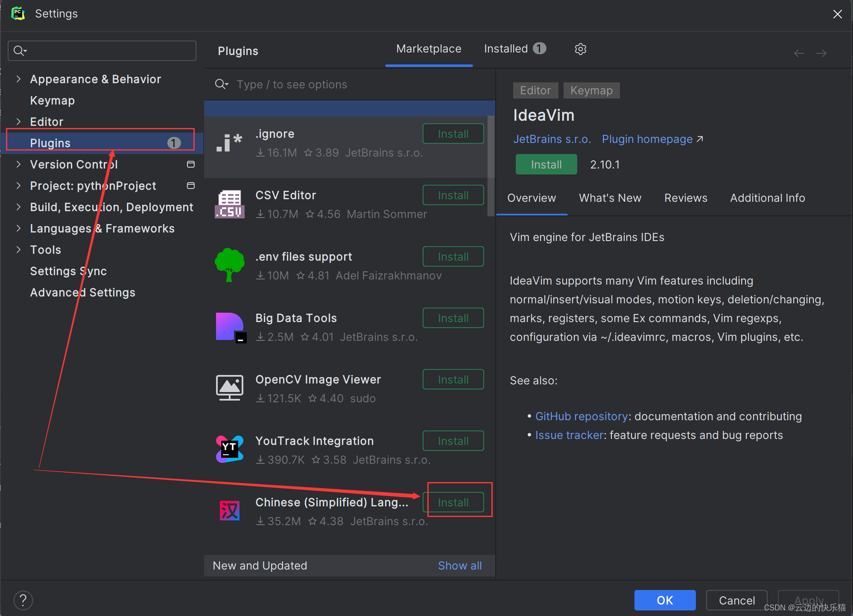Expand the Editor settings node
Image resolution: width=853 pixels, height=616 pixels.
coord(18,122)
